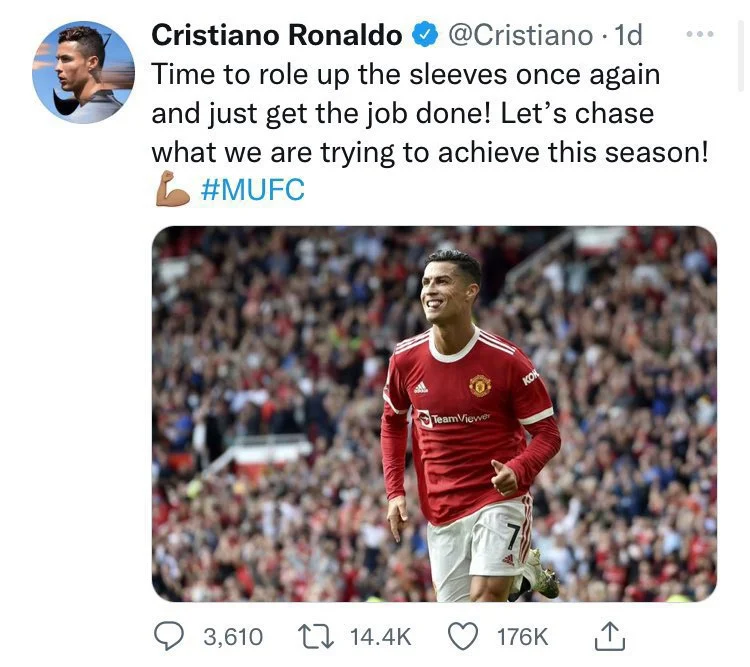Like the tweet with heart icon
Viewport: 750px width, 667px height.
tap(463, 637)
